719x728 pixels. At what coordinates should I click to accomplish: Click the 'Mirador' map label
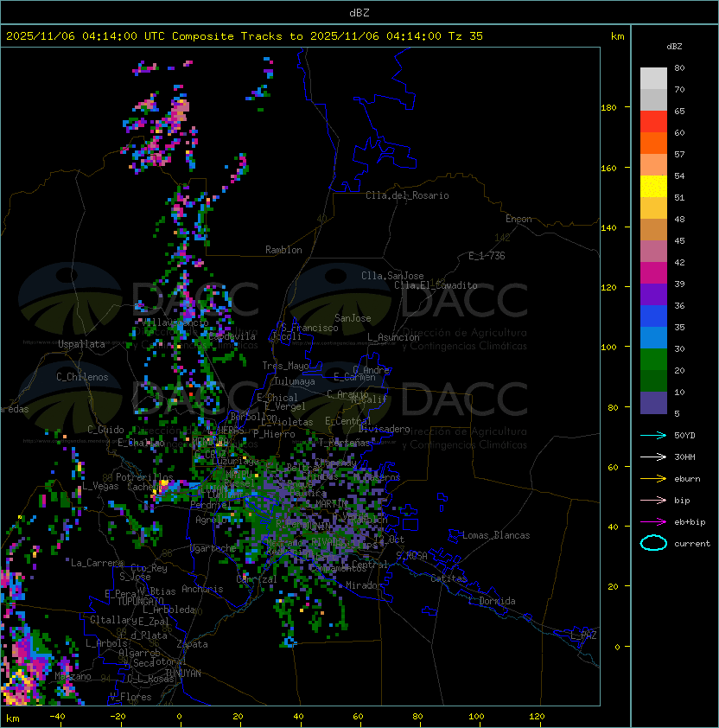(364, 585)
